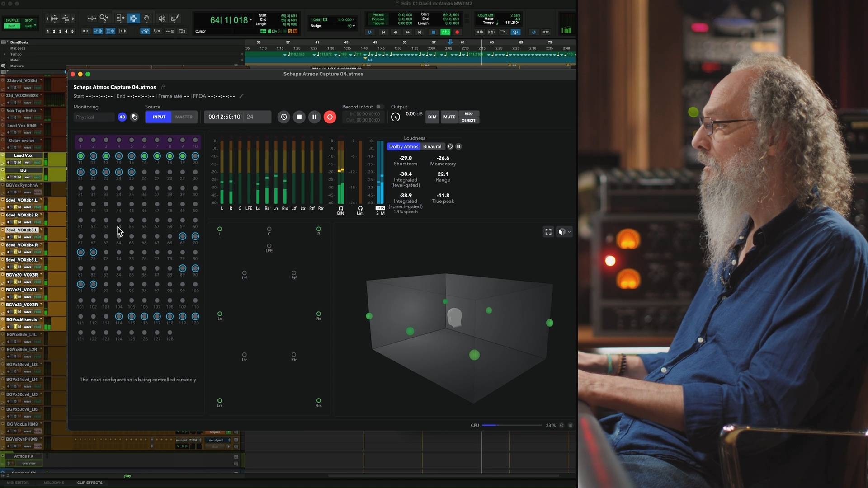This screenshot has width=868, height=488.
Task: Select the Zoomer magnifier tool
Action: [104, 18]
